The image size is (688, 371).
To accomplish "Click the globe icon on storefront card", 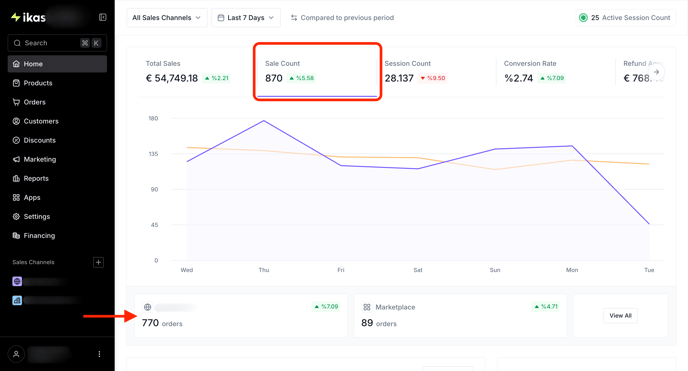I will 147,307.
